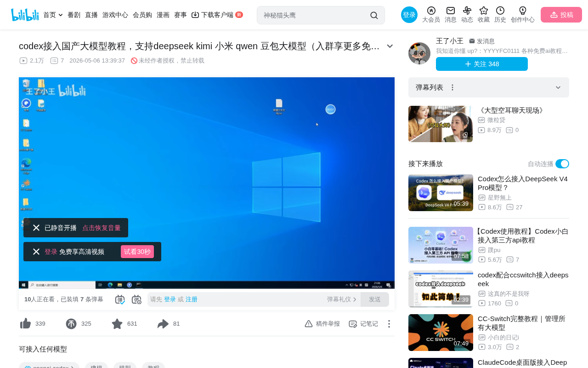
Task: Click the search magnifier icon
Action: (x=374, y=15)
